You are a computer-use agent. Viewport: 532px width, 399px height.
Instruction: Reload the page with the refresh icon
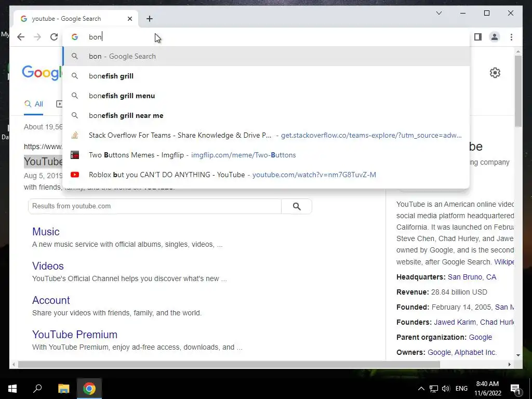click(x=54, y=37)
